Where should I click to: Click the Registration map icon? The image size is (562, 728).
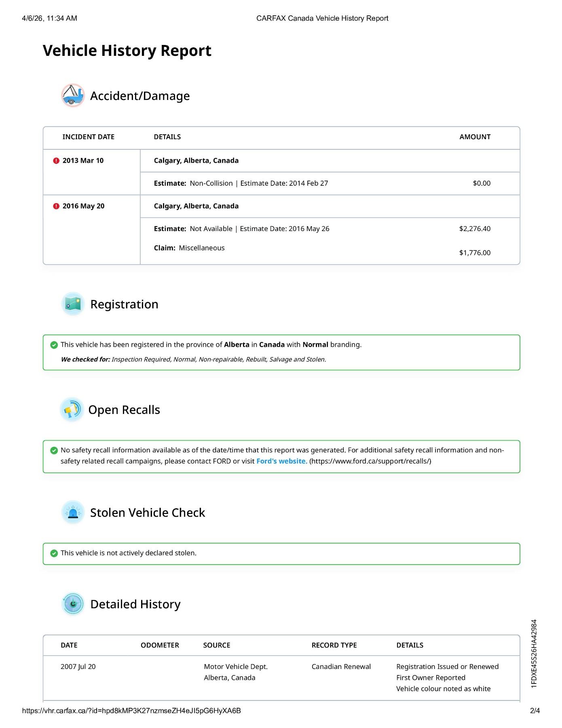point(73,304)
